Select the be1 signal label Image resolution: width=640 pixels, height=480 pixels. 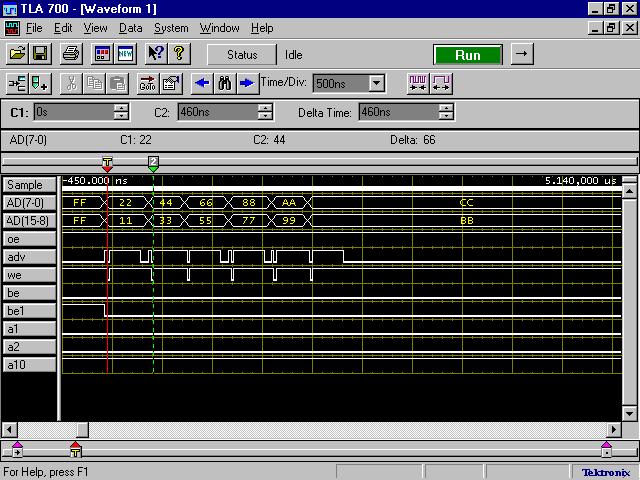pos(29,311)
